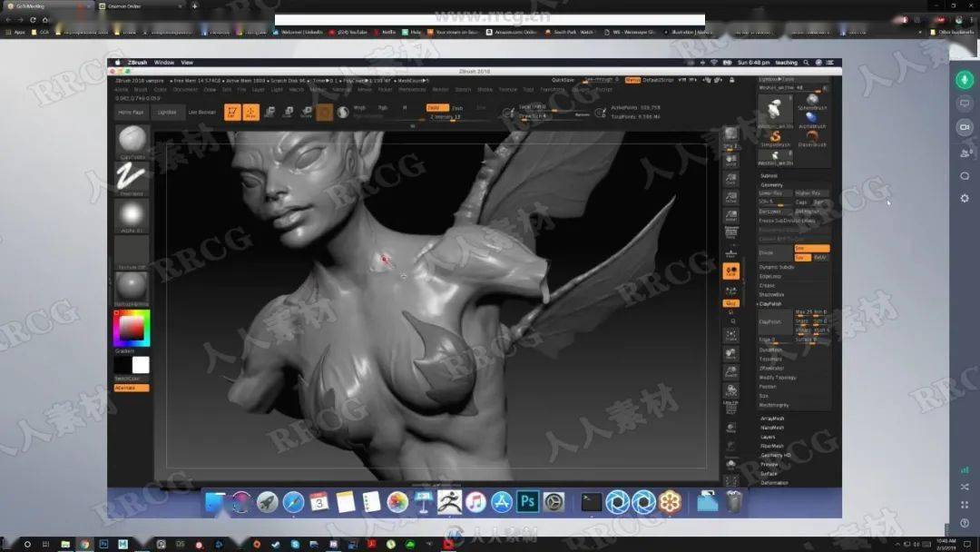Expand the Modify Topology section
The width and height of the screenshot is (980, 552).
(778, 378)
